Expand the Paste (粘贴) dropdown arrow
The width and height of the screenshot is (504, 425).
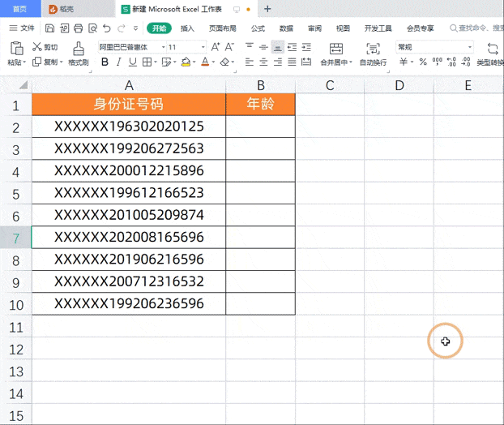tap(25, 62)
